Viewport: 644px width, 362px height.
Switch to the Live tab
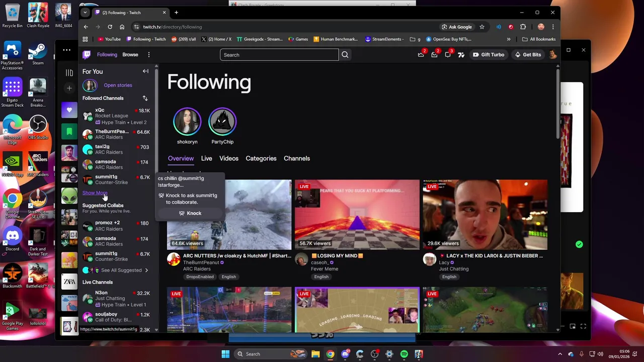206,158
